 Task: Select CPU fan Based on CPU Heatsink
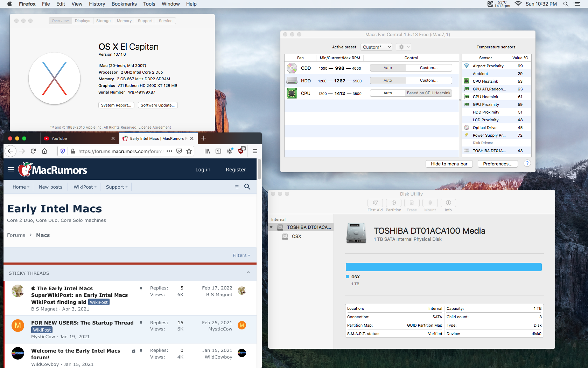(x=429, y=93)
